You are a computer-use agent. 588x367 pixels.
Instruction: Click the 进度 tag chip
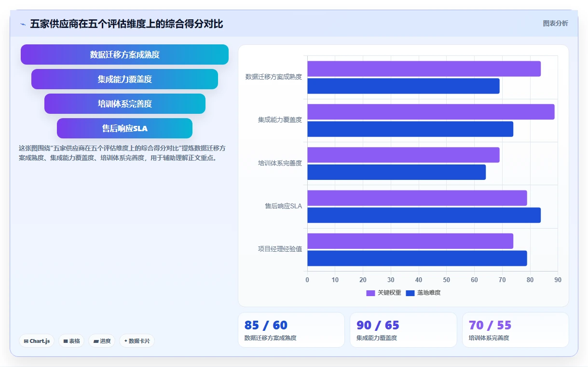pos(102,341)
